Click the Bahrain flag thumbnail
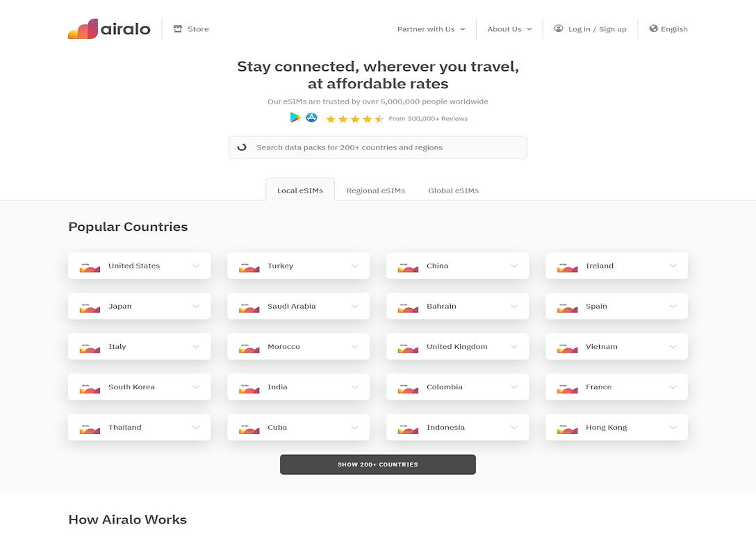Viewport: 756px width, 543px height. (408, 308)
